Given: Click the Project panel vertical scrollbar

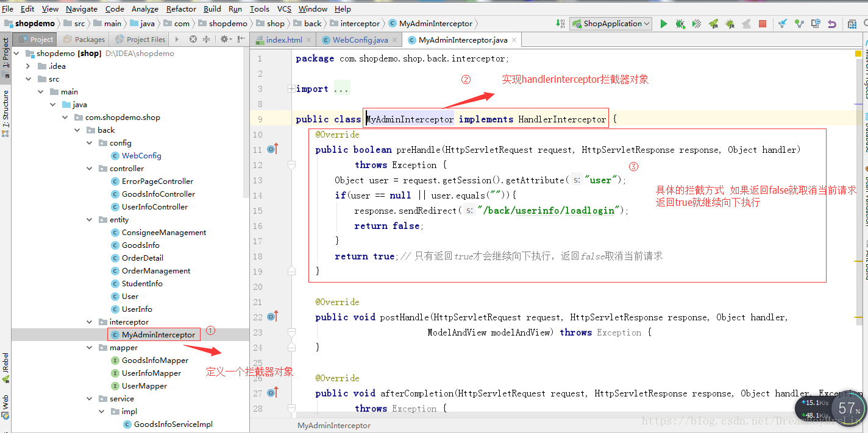Looking at the screenshot, I should coord(246,122).
